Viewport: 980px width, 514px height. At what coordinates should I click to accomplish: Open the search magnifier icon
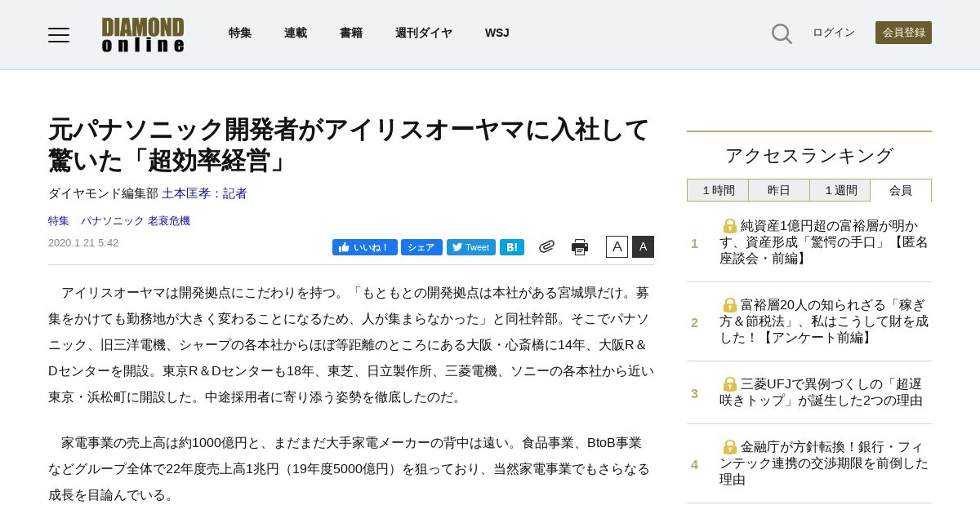[x=782, y=33]
